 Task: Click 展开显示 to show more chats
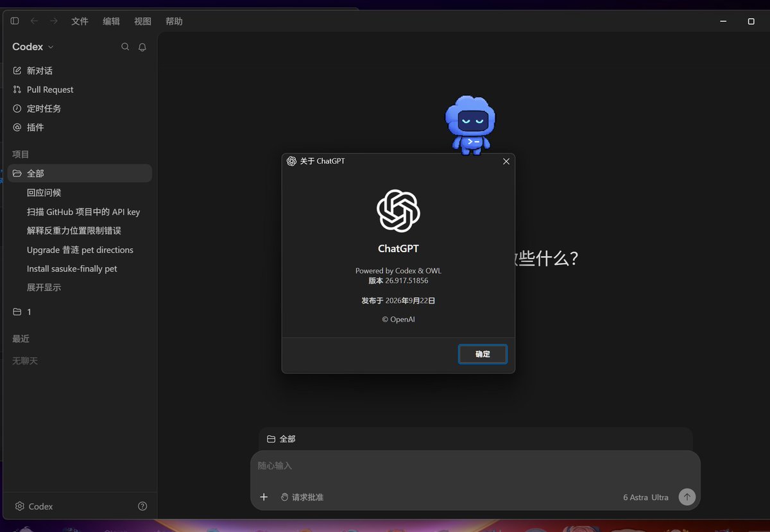(44, 287)
